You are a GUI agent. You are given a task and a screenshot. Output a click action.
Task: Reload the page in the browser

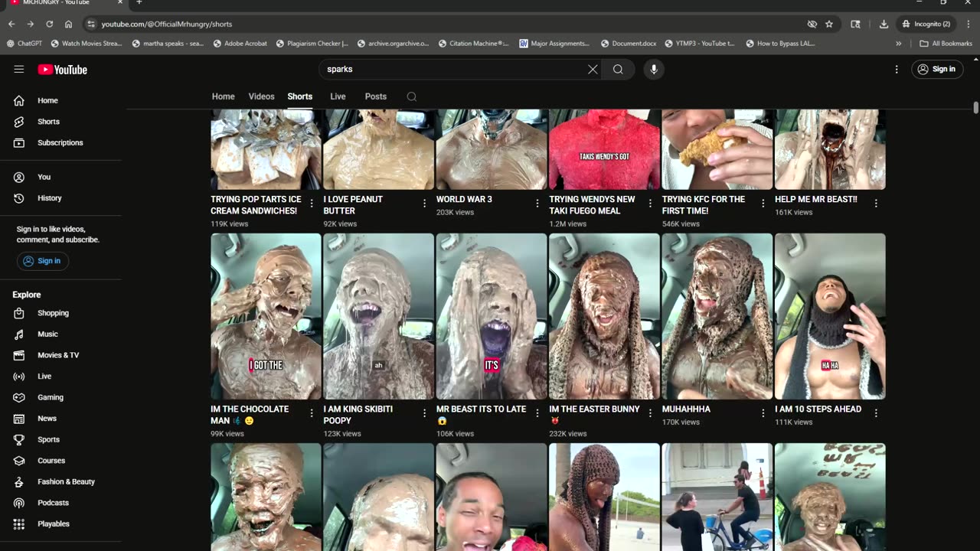coord(50,24)
